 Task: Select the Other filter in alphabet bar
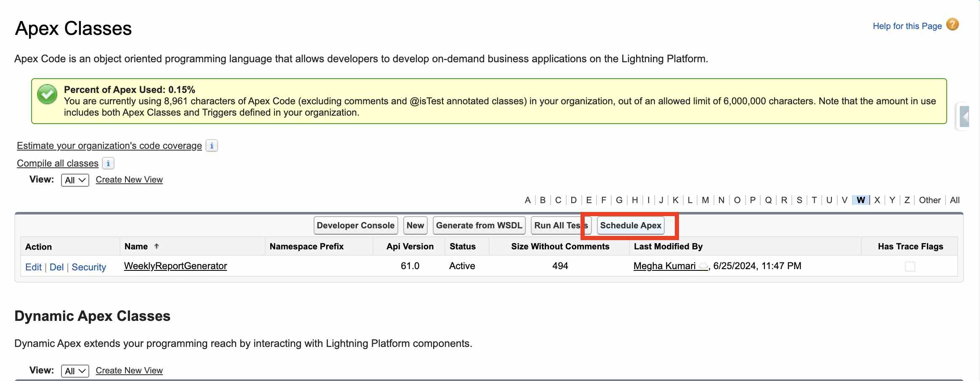point(929,200)
